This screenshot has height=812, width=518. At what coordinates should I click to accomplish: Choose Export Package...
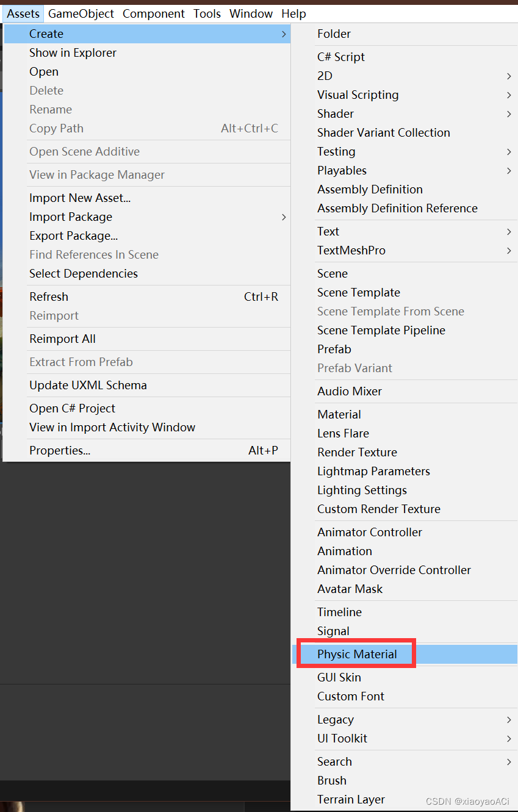tap(147, 235)
